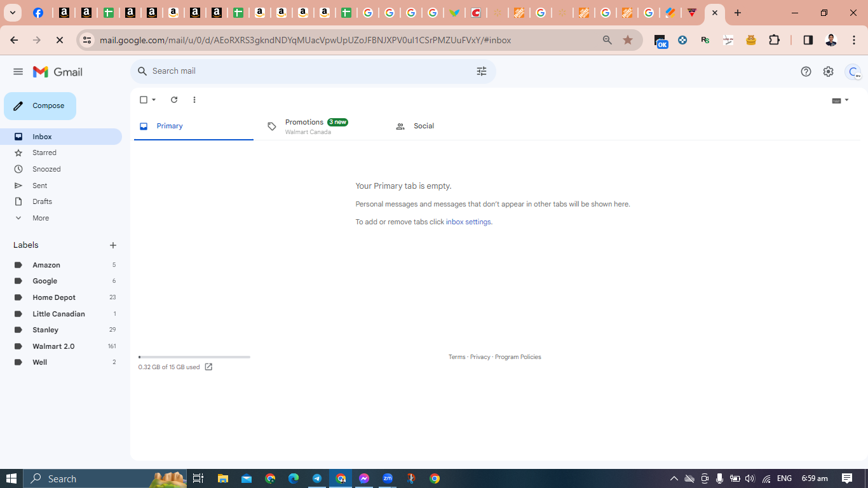The image size is (868, 488).
Task: Open File Explorer from the taskbar
Action: point(222,478)
